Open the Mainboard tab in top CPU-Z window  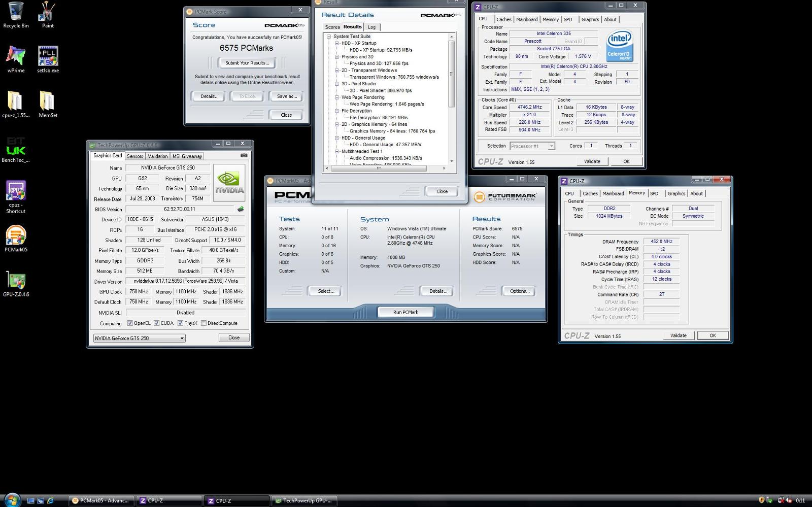(527, 19)
